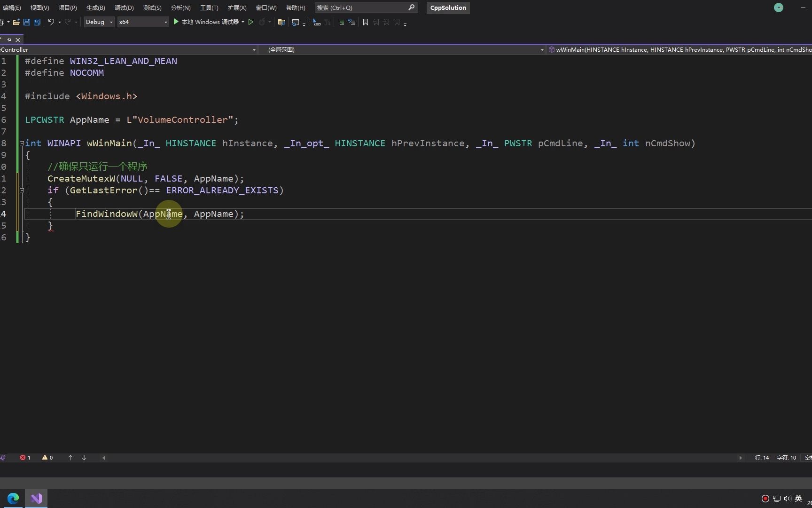812x508 pixels.
Task: Open the 扩展(X) menu
Action: pyautogui.click(x=237, y=8)
